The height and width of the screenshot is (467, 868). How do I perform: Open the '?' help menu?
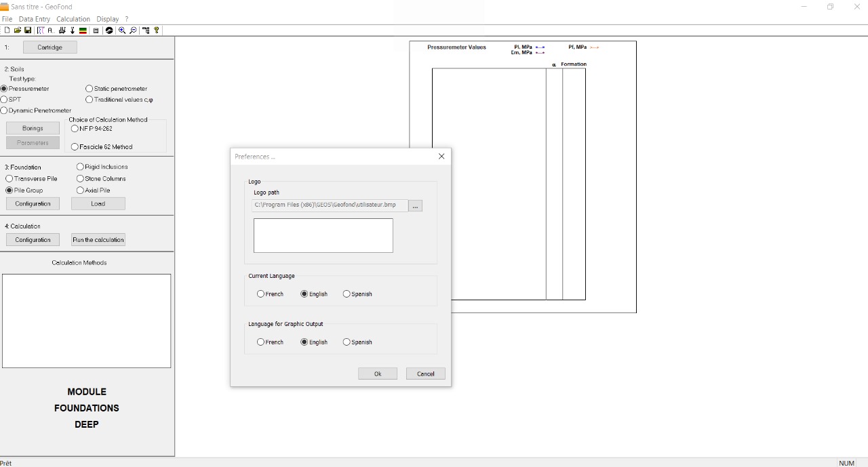coord(126,19)
